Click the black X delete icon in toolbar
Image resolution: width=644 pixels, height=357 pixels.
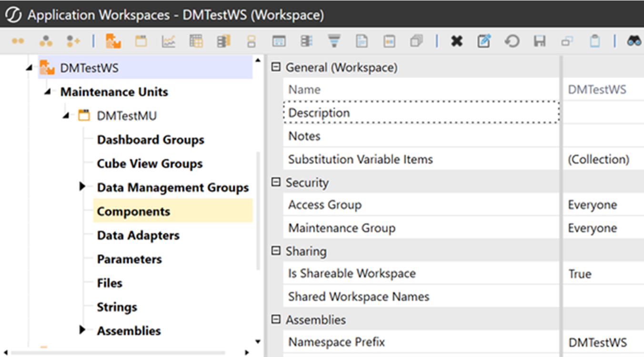pyautogui.click(x=456, y=42)
